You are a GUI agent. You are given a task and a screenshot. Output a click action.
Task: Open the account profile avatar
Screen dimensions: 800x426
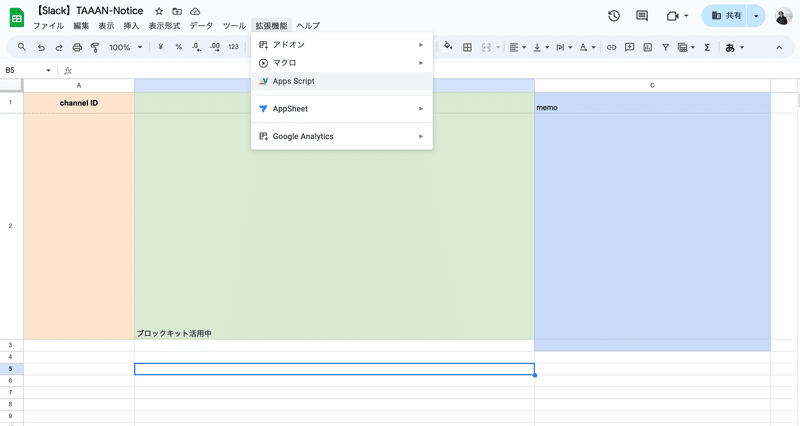pos(784,16)
